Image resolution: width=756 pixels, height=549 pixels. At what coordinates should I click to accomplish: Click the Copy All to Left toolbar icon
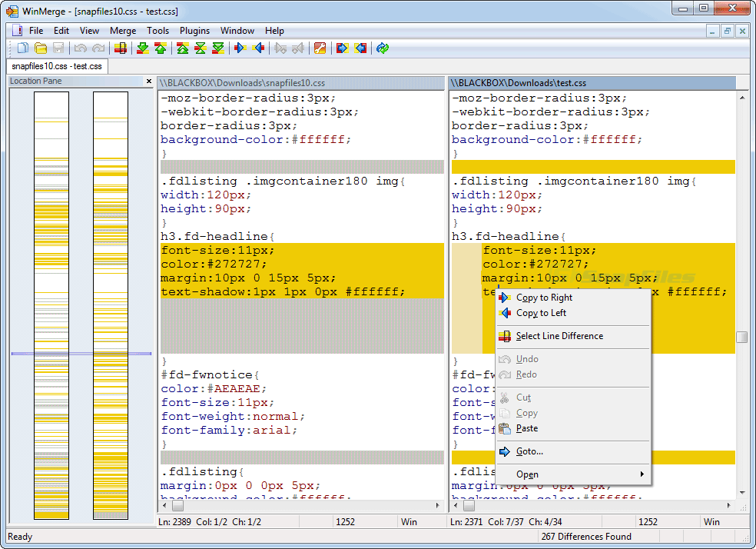360,48
